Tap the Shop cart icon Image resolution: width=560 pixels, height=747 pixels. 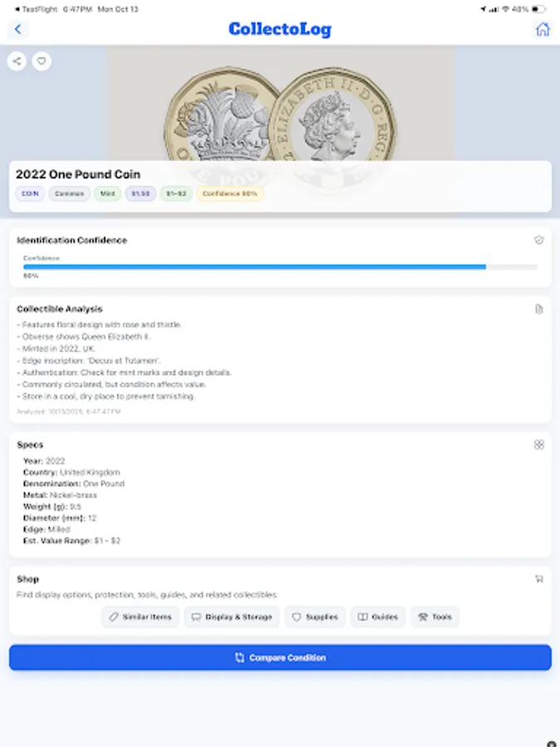[538, 579]
